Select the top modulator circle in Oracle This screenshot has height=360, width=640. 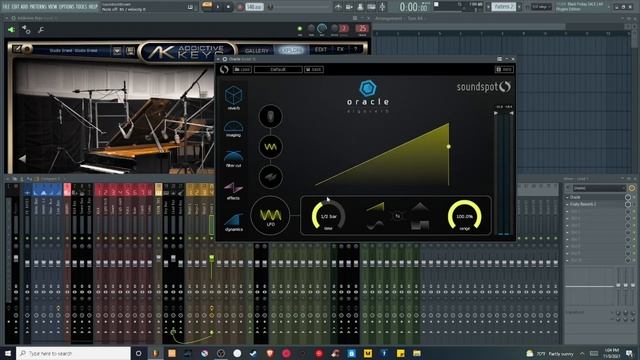click(270, 116)
